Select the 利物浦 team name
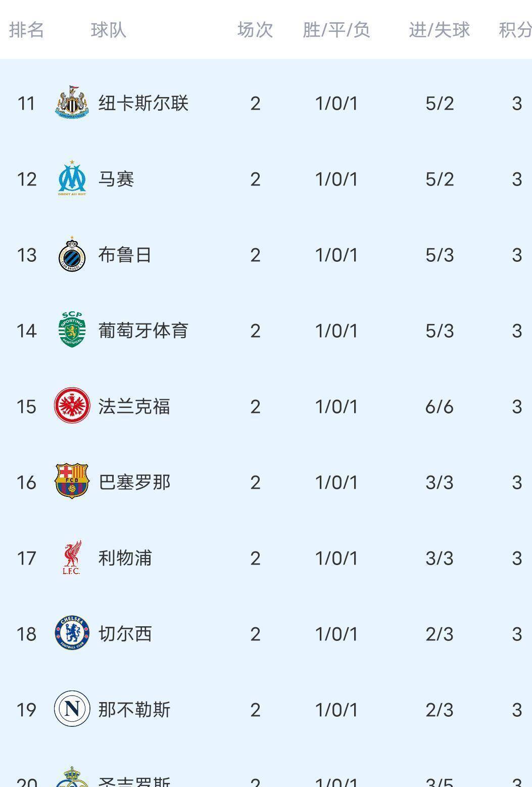This screenshot has width=532, height=787. [x=124, y=558]
